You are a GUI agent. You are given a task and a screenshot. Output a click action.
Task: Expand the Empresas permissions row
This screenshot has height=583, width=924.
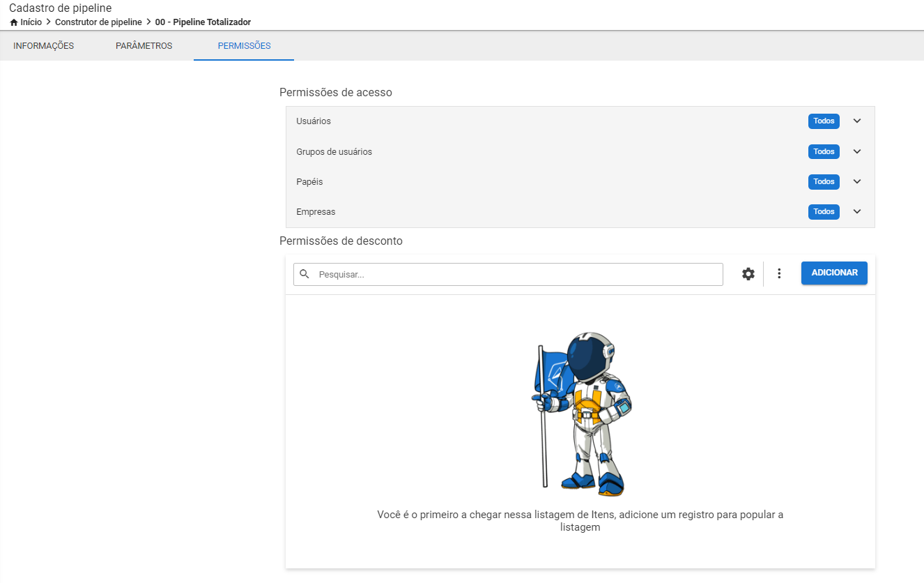[857, 211]
